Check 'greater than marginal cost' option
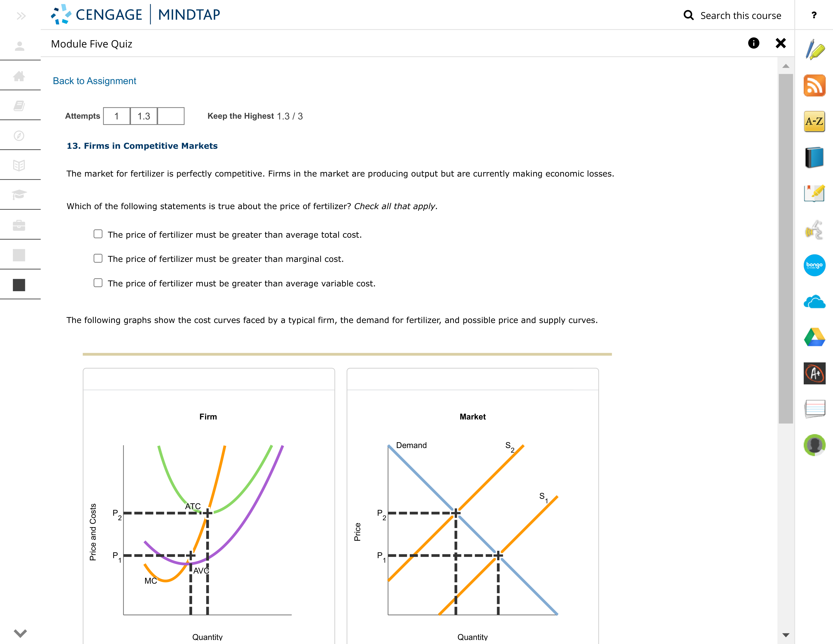Screen dimensions: 833x644 point(98,258)
